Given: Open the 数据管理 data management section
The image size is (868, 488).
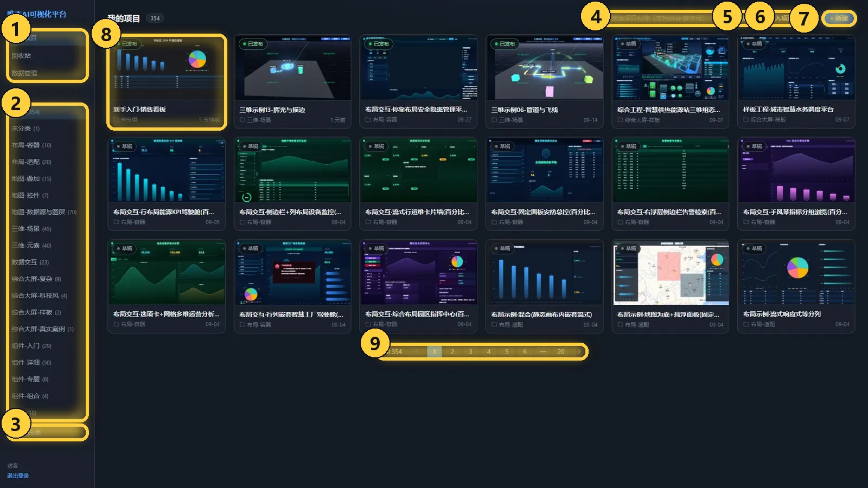Looking at the screenshot, I should (47, 73).
